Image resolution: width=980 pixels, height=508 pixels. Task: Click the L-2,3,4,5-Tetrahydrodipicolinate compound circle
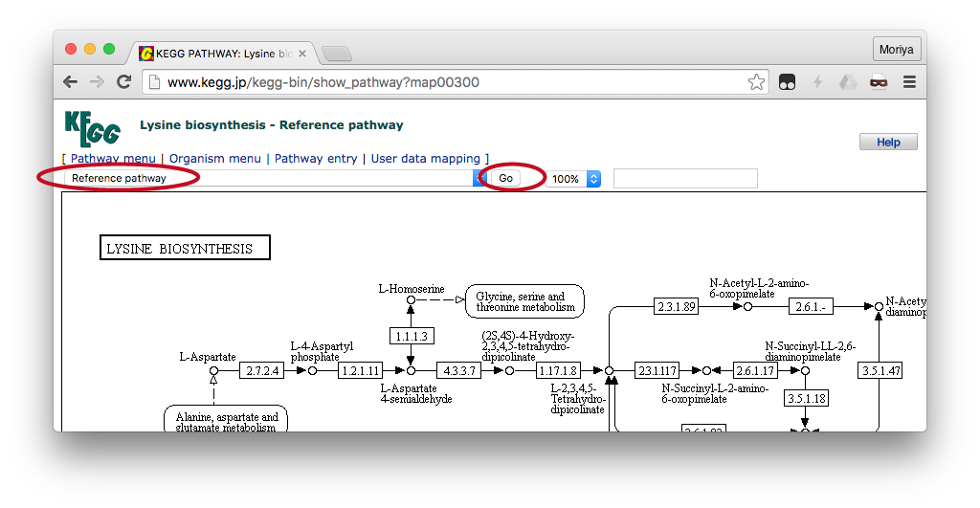pyautogui.click(x=610, y=370)
